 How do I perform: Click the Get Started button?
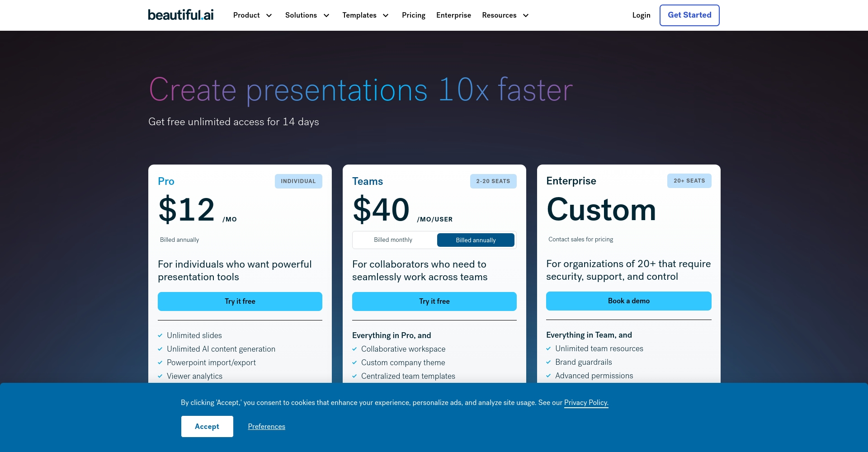pyautogui.click(x=689, y=15)
